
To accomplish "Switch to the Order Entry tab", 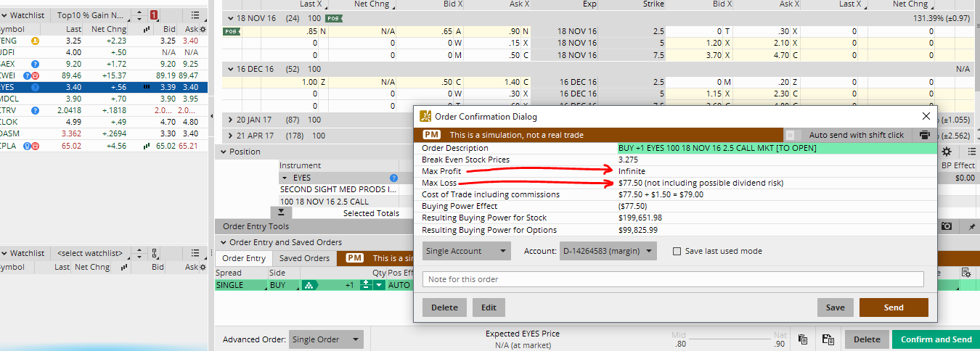I will point(244,258).
